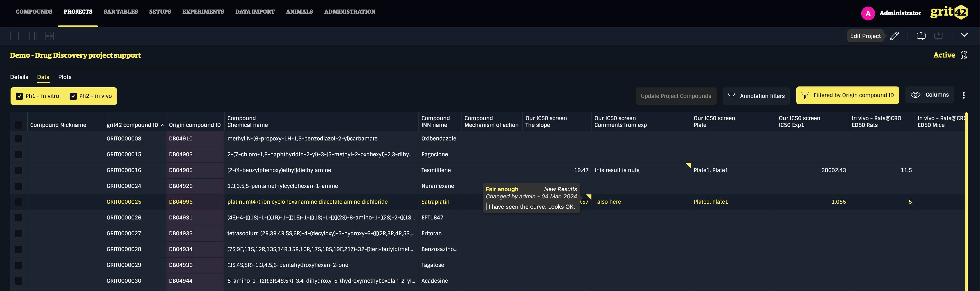Click the Annotation filters button
The width and height of the screenshot is (980, 291).
[x=756, y=96]
